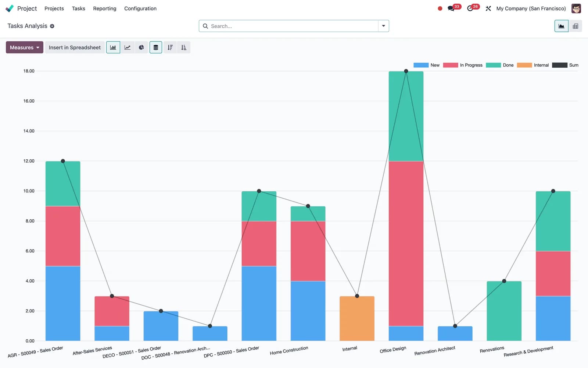Sort chart in ascending order
This screenshot has height=368, width=588.
(184, 47)
